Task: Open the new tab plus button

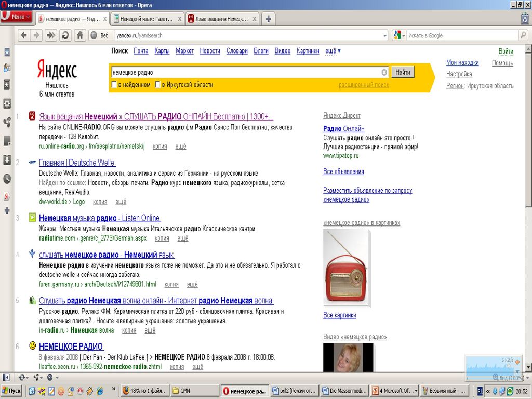Action: (268, 19)
